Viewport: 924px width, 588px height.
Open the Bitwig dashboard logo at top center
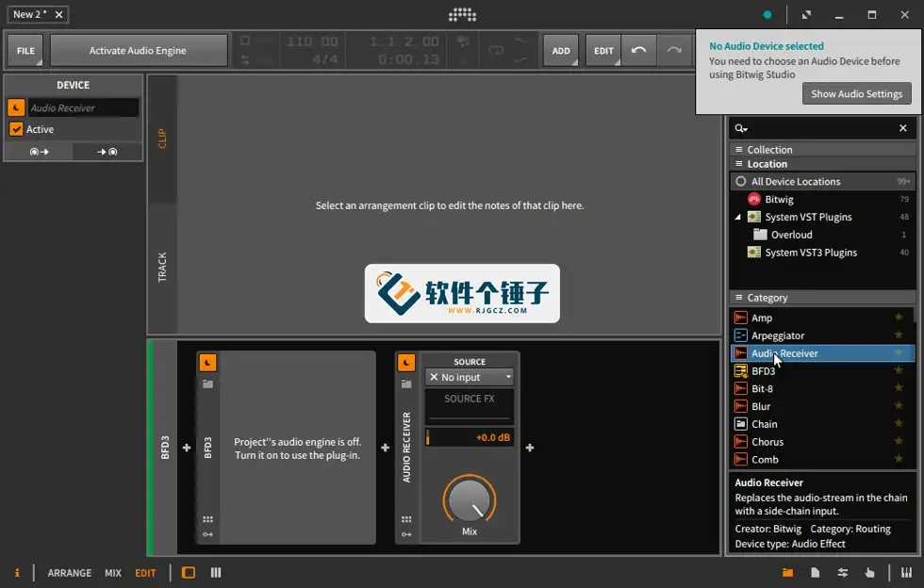point(462,15)
